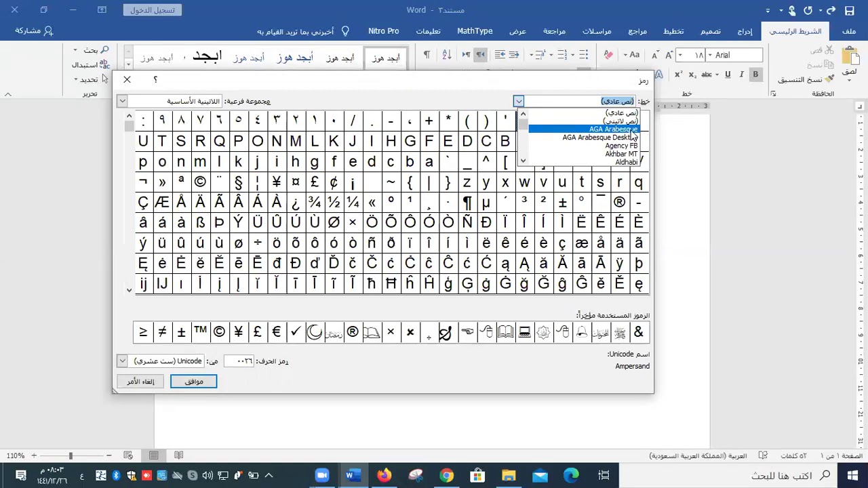This screenshot has height=488, width=868.
Task: Select the trademark symbol in recent symbols
Action: coord(200,332)
